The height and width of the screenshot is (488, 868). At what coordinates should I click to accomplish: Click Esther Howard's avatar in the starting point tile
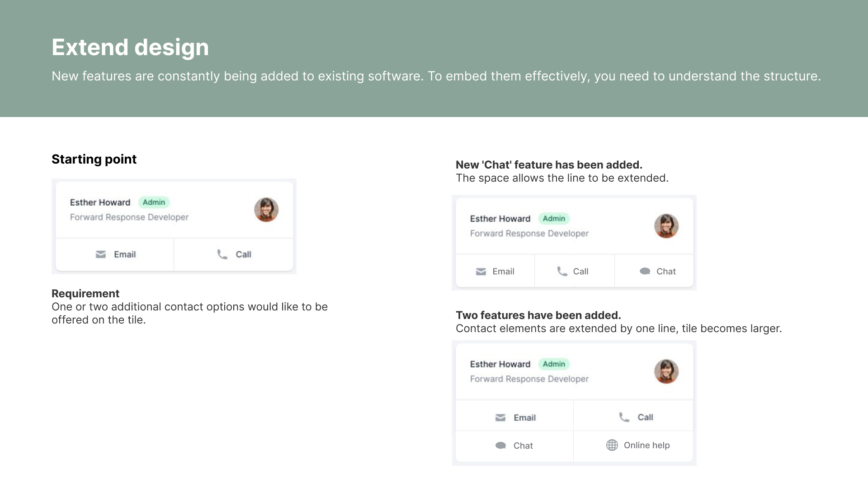tap(266, 210)
